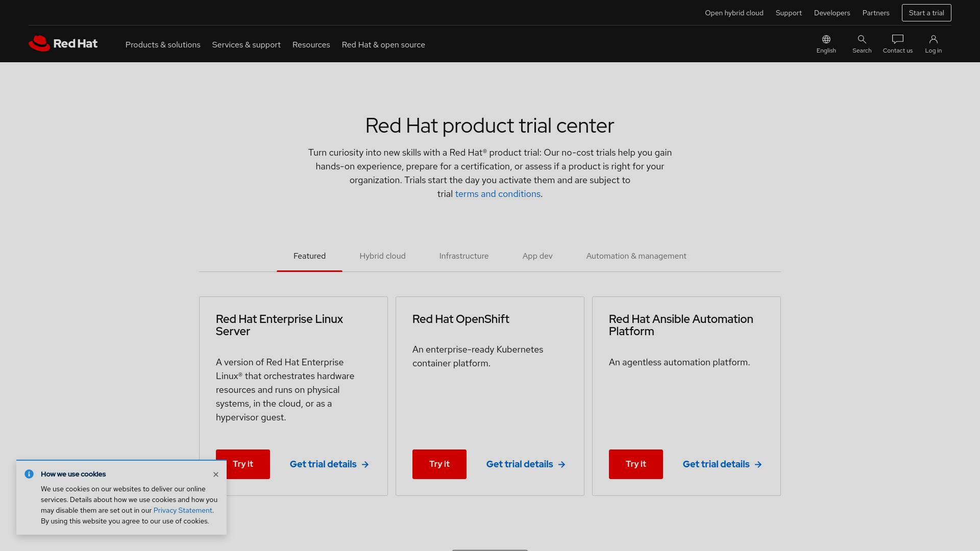Viewport: 980px width, 551px height.
Task: Click Try it for Red Hat OpenShift
Action: tap(439, 464)
